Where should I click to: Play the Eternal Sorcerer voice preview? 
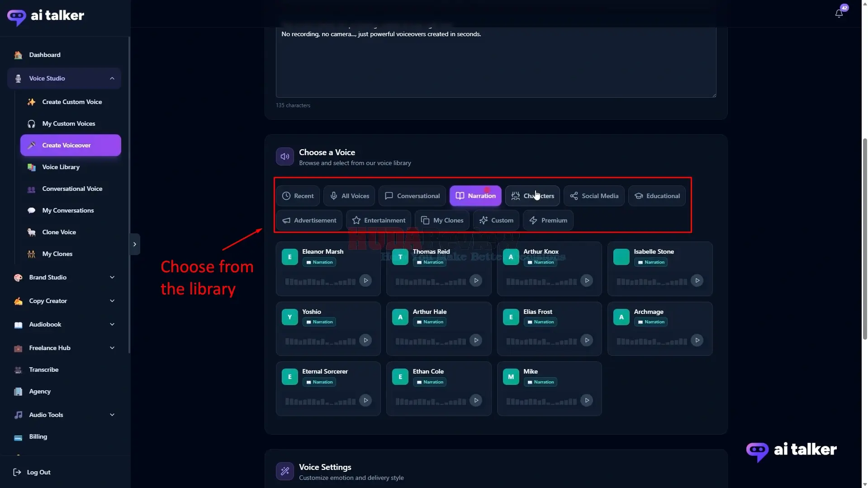click(365, 400)
